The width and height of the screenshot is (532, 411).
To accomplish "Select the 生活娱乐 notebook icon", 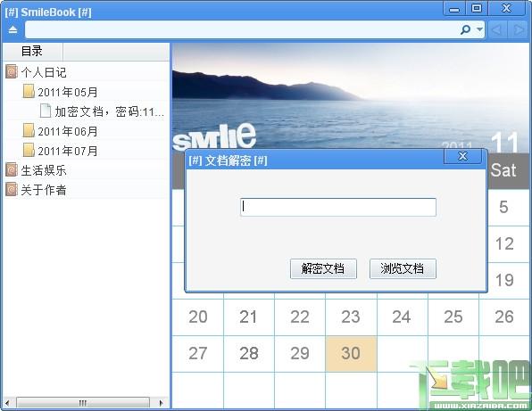I will pyautogui.click(x=12, y=170).
